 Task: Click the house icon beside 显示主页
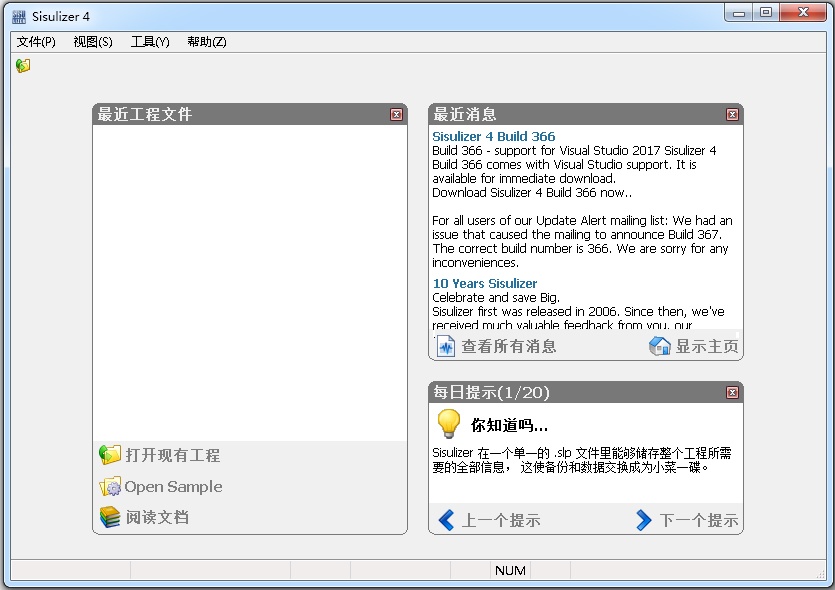tap(660, 347)
